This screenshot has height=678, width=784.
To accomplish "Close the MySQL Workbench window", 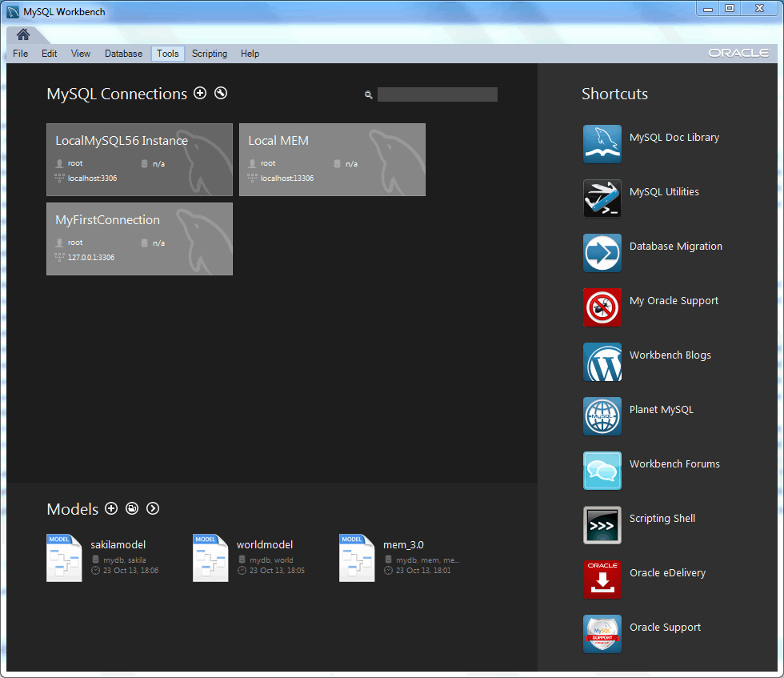I will (759, 9).
